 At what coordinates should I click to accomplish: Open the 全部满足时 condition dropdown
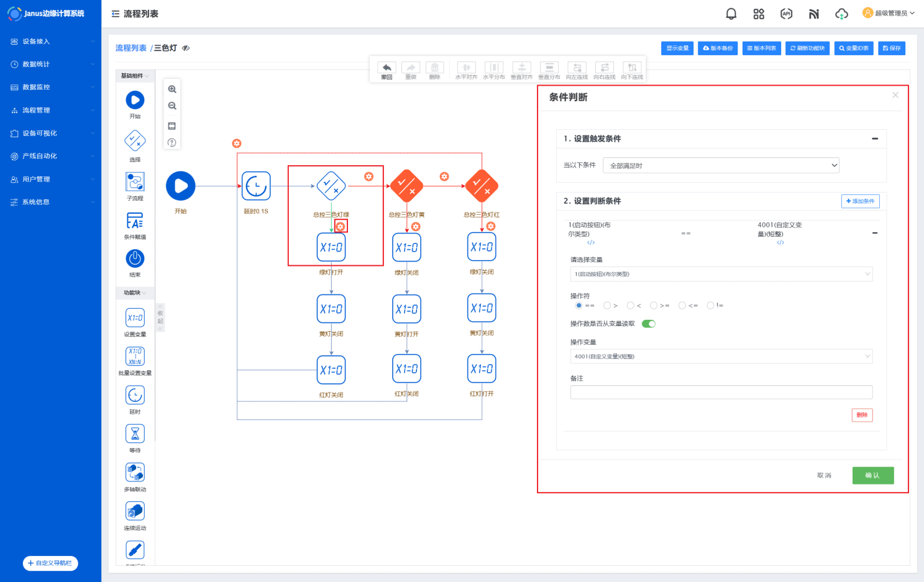(721, 165)
